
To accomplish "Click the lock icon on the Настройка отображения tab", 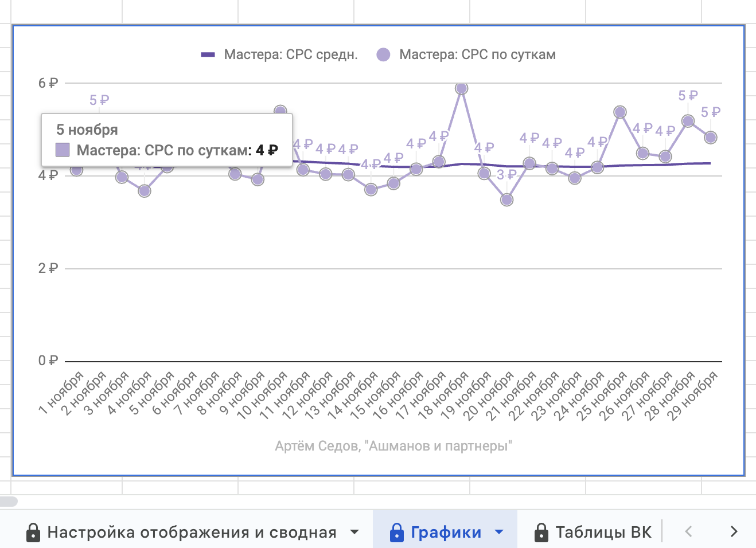I will click(33, 532).
